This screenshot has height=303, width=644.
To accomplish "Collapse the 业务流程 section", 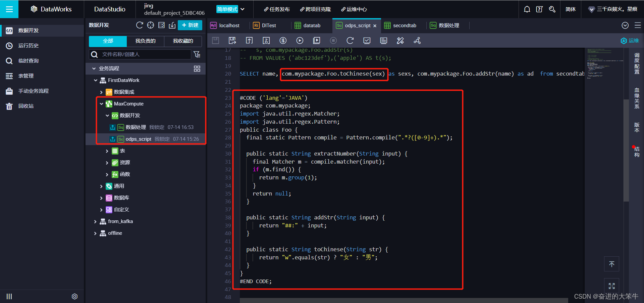I will coord(94,69).
